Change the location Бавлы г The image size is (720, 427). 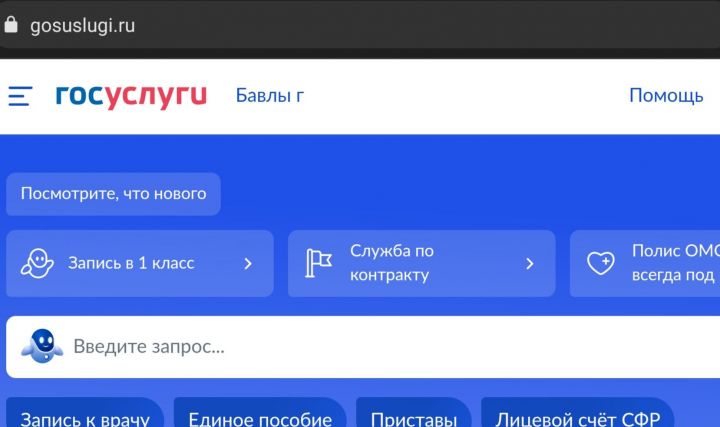click(270, 96)
